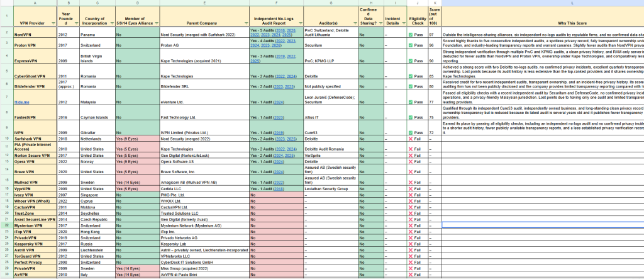Click the Eligibility Check header cell

click(x=418, y=16)
